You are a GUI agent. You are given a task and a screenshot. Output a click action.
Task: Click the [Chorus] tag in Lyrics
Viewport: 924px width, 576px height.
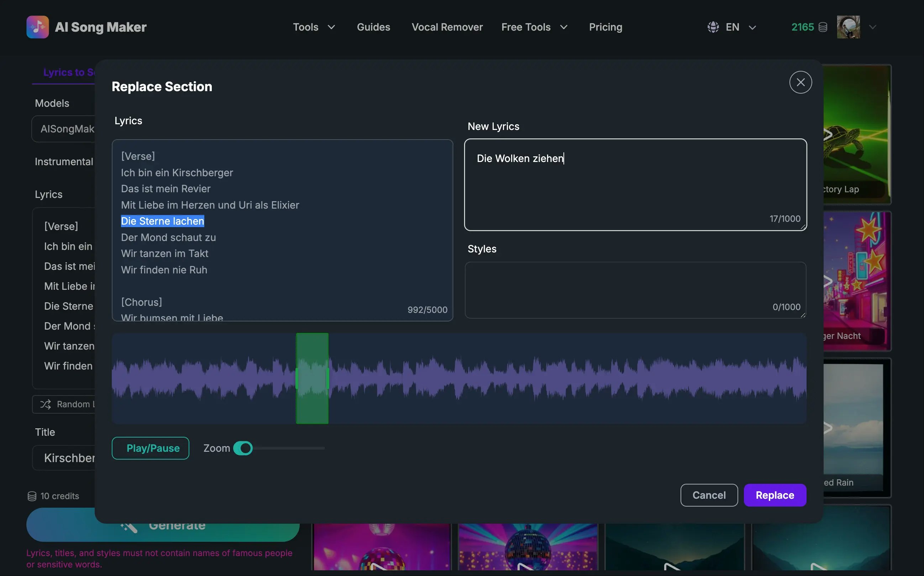[142, 302]
